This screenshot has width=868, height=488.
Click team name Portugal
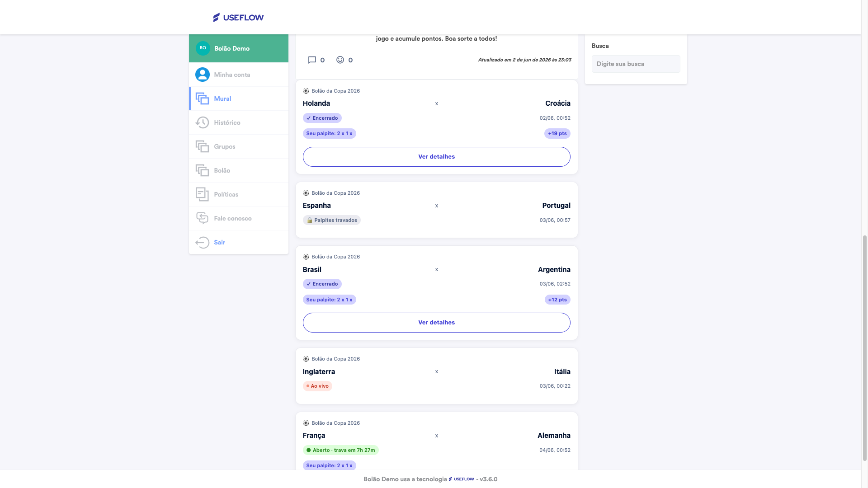point(557,206)
